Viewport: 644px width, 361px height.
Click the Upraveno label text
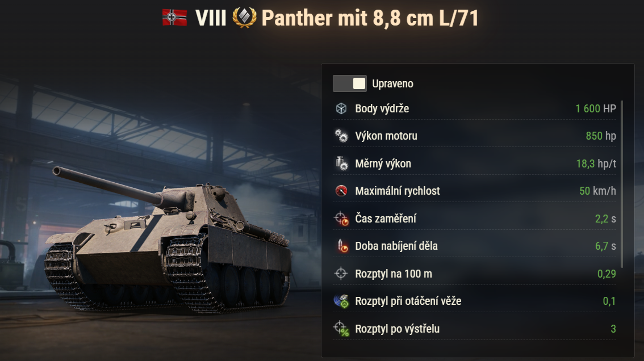click(392, 84)
